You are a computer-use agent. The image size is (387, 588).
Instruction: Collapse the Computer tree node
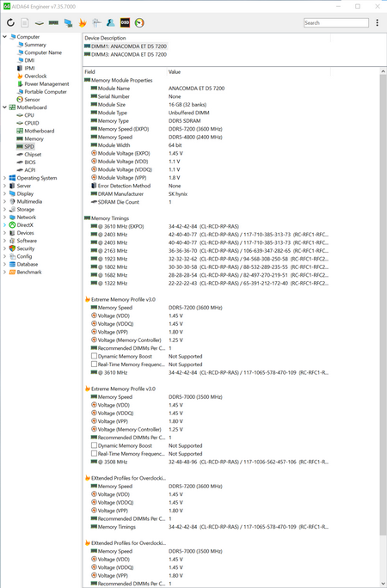(x=4, y=37)
